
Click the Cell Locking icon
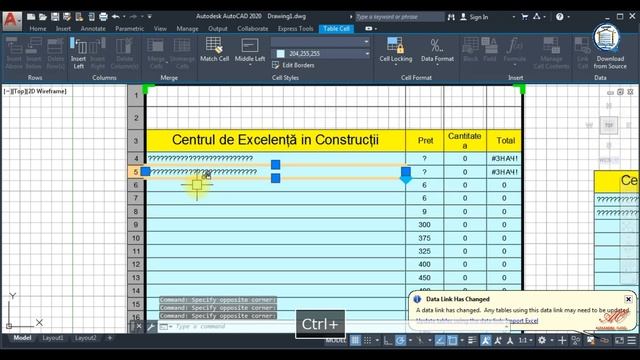click(x=395, y=46)
